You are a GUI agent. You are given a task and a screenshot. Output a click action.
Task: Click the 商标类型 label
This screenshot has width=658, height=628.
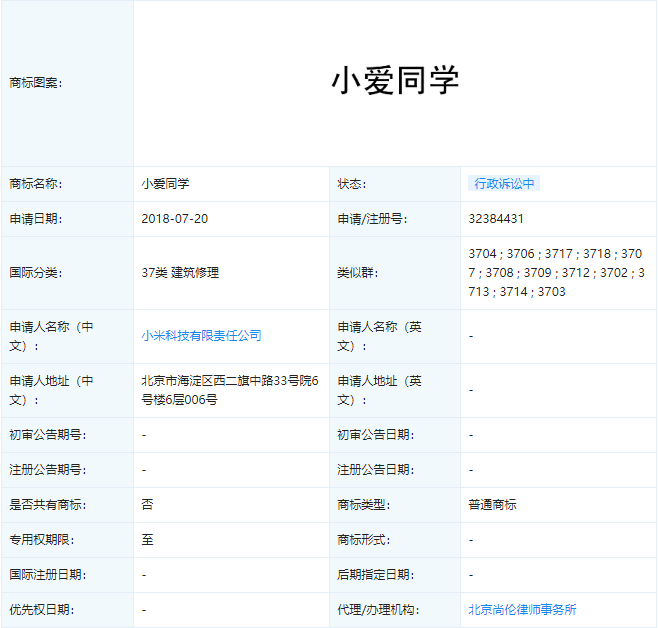363,505
